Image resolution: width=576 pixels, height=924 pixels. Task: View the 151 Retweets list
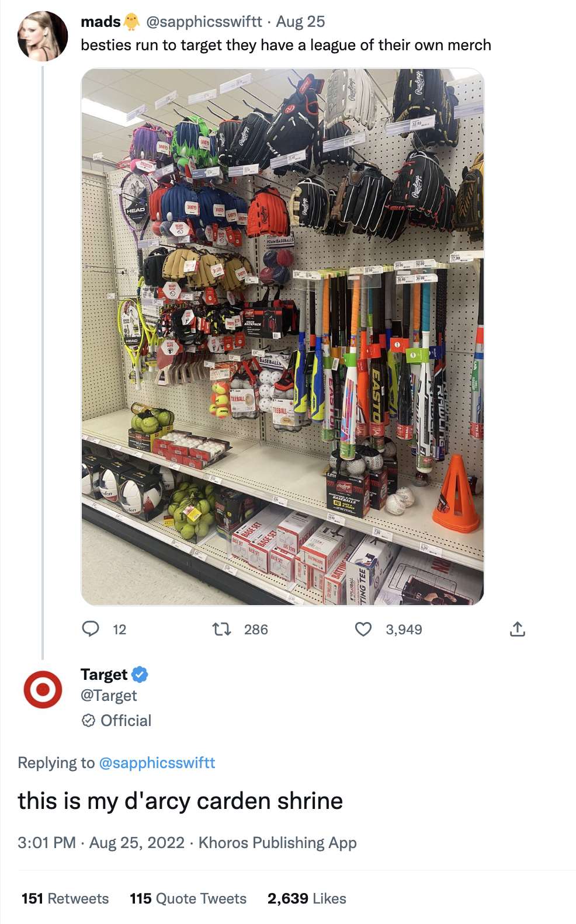click(65, 898)
